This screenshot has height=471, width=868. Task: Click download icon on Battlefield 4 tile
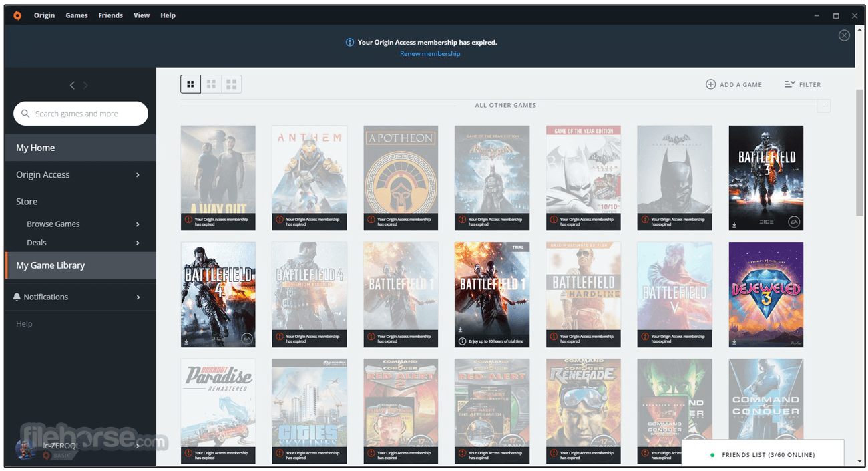186,342
